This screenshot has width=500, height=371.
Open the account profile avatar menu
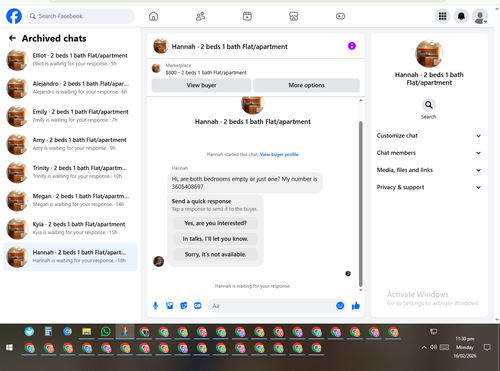[x=480, y=16]
